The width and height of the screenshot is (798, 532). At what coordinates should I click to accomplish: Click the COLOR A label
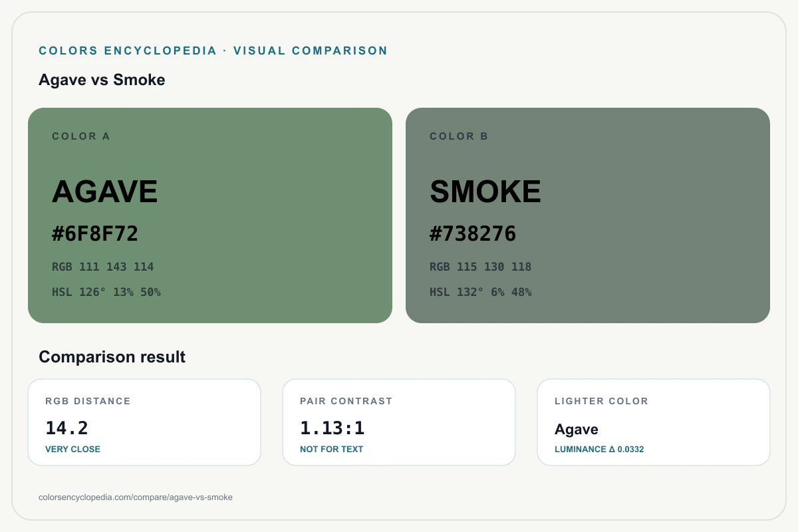81,136
